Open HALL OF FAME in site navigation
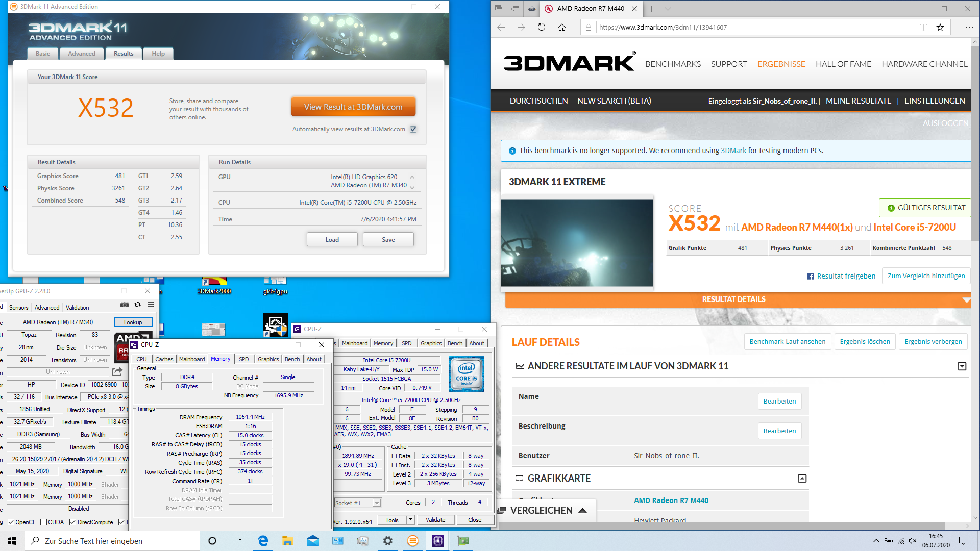 tap(843, 64)
